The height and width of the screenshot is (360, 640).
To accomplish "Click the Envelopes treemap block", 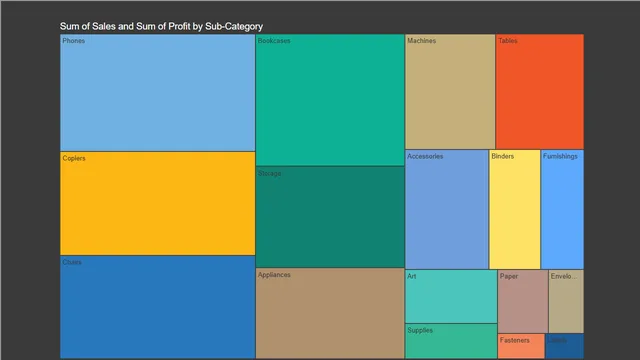I will pyautogui.click(x=566, y=301).
